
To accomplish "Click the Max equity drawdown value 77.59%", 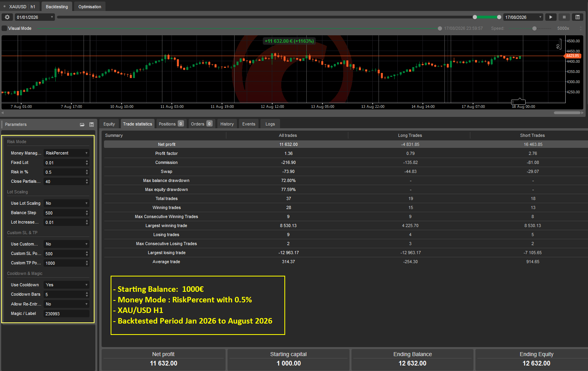I will click(x=289, y=189).
